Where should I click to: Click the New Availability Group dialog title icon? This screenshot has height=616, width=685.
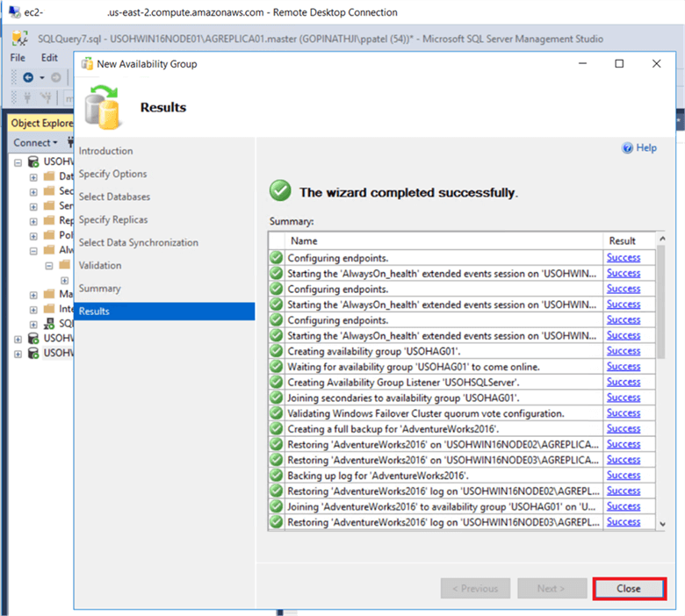click(x=87, y=64)
